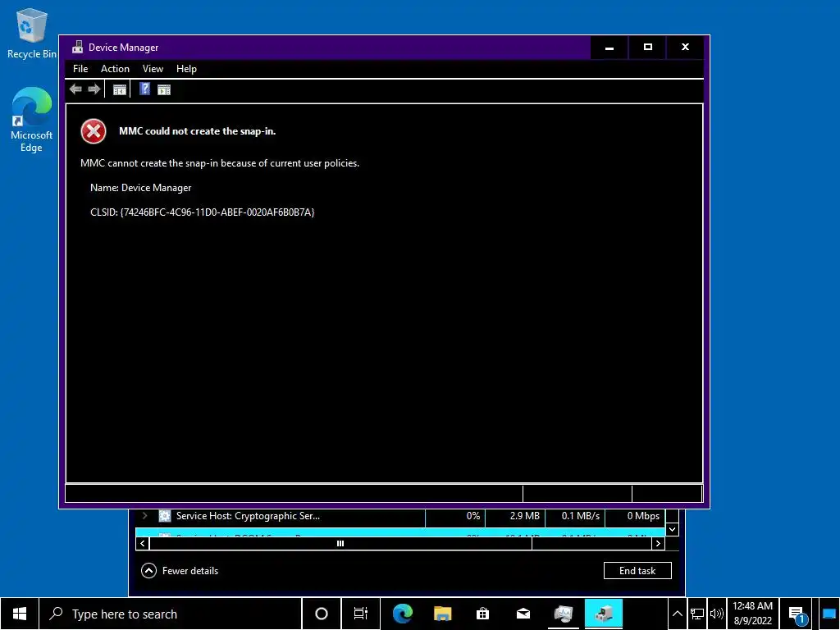Open Cortana circle on the taskbar

322,614
